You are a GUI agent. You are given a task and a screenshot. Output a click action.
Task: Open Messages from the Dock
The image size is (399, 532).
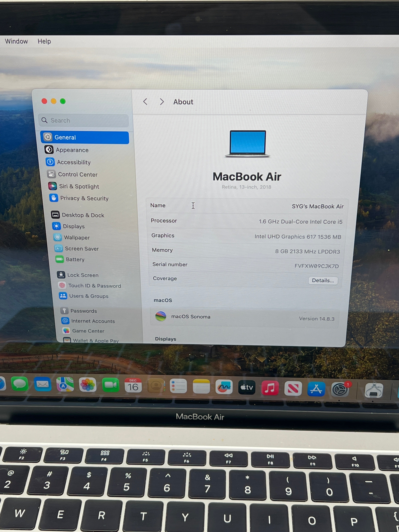20,384
